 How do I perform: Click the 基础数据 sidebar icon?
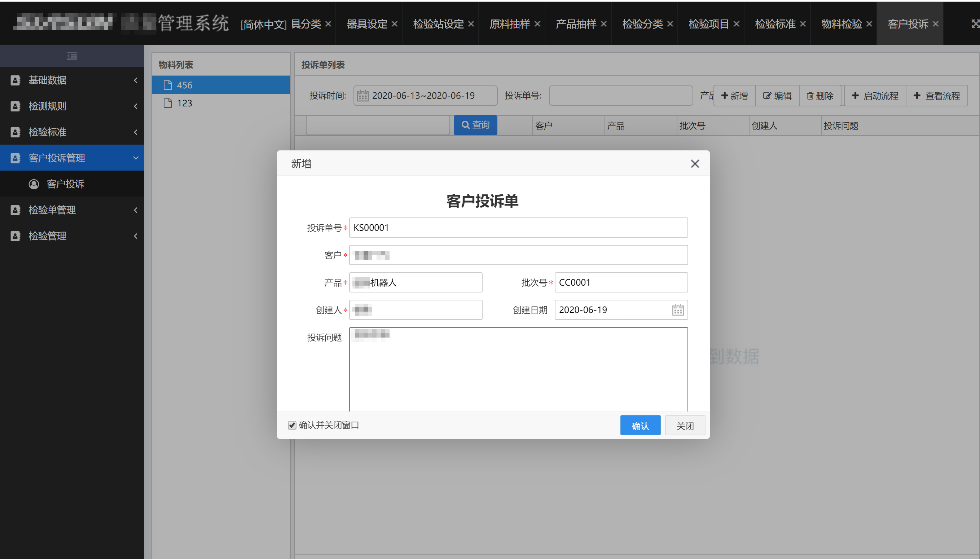tap(16, 80)
